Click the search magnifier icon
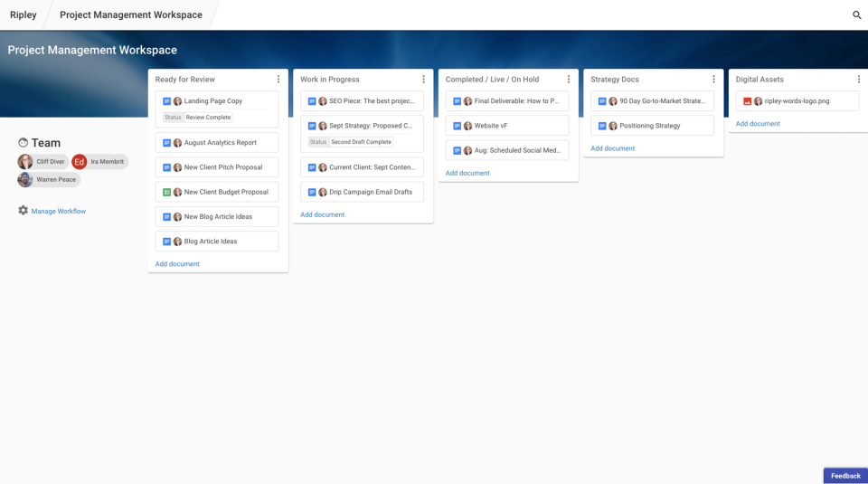Image resolution: width=868 pixels, height=484 pixels. point(857,15)
